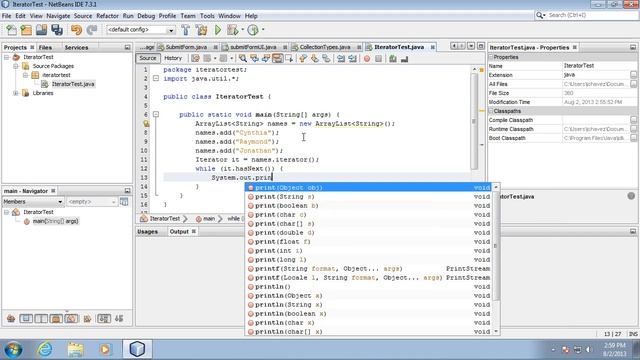Open the Tools menu

[x=207, y=16]
